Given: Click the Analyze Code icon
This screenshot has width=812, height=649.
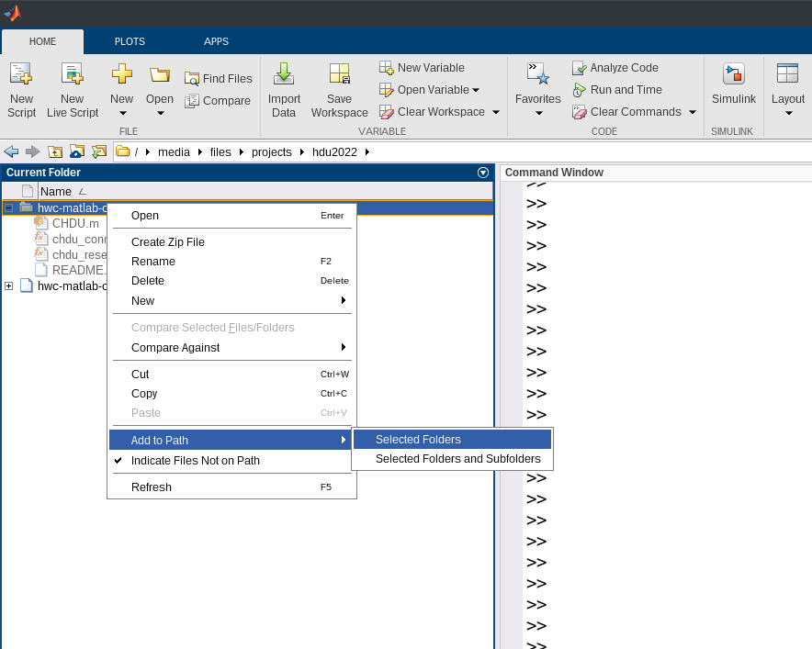Looking at the screenshot, I should click(x=580, y=68).
